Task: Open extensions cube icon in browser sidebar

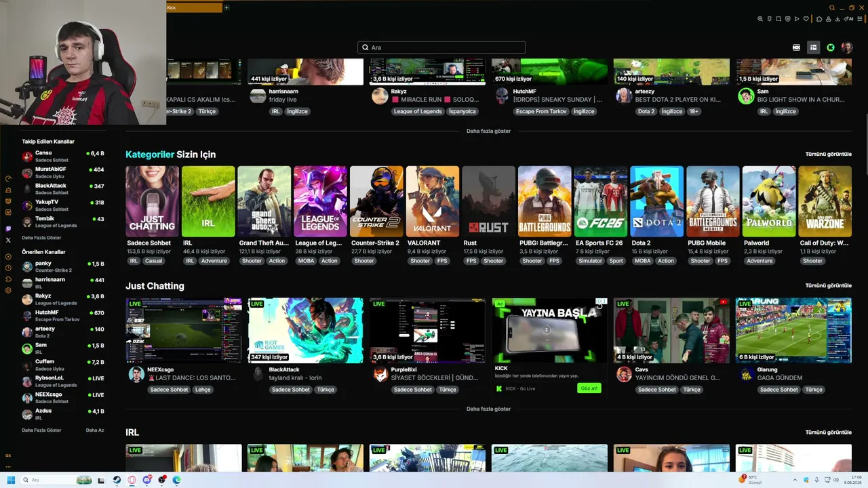Action: pyautogui.click(x=8, y=279)
